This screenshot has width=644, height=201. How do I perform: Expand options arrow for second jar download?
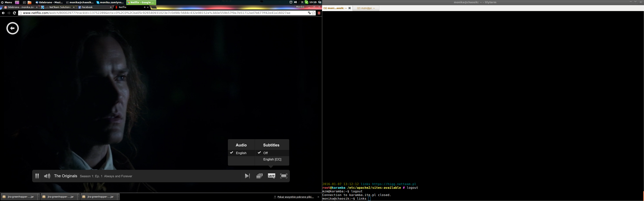(x=78, y=197)
